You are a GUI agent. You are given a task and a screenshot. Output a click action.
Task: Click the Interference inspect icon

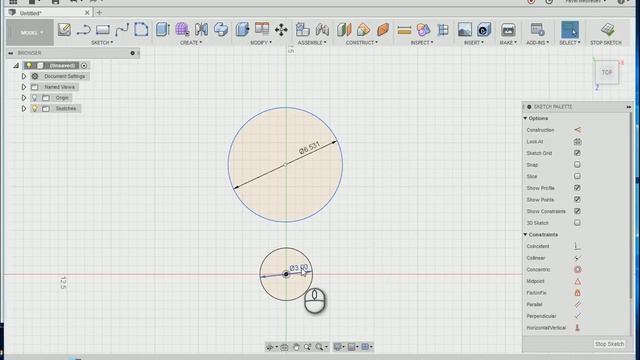[x=423, y=29]
